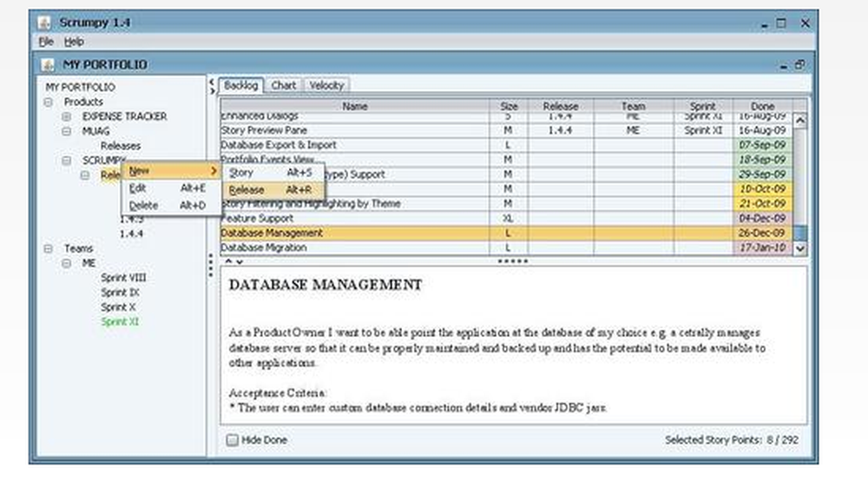Screen dimensions: 868x480
Task: Select the Database Export & Import row
Action: point(507,145)
